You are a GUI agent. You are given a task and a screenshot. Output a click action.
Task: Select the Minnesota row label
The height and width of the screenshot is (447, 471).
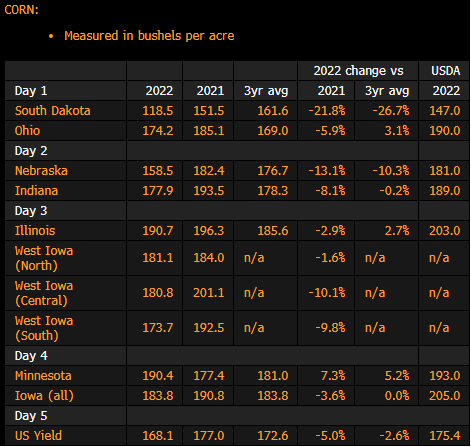point(43,376)
